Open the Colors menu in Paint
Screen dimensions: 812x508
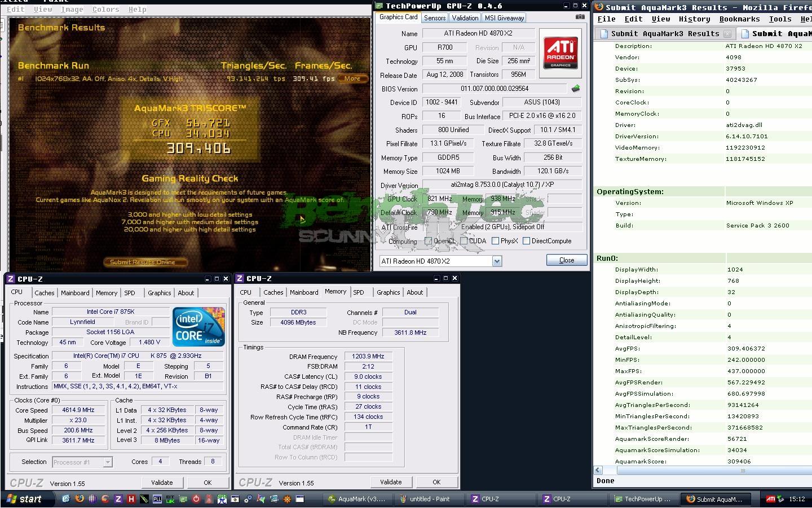(x=105, y=10)
